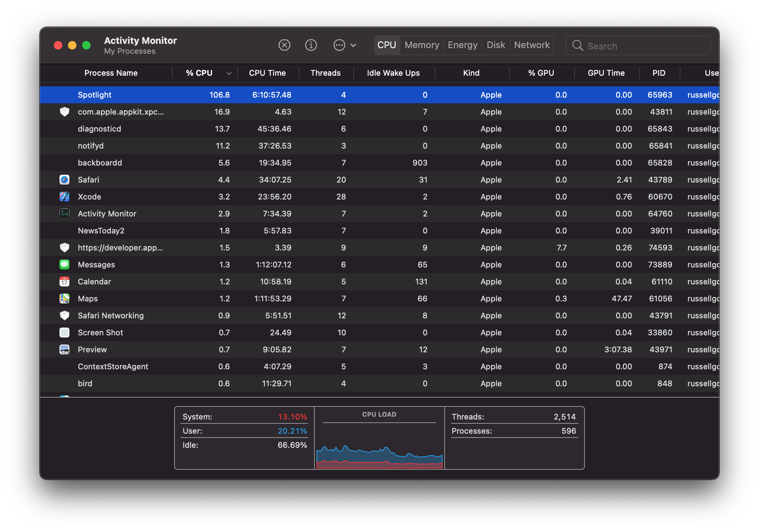Click shield icon for com.apple.appkit.xpc row
The width and height of the screenshot is (759, 532).
click(x=64, y=112)
